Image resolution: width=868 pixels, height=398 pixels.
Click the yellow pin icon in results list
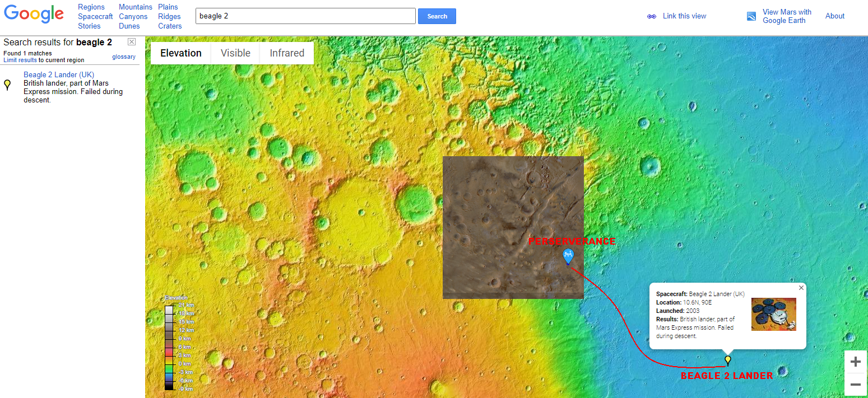click(7, 85)
